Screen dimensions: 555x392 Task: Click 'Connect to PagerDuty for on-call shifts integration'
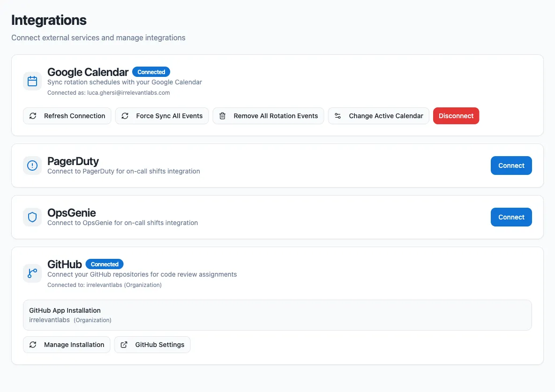124,172
